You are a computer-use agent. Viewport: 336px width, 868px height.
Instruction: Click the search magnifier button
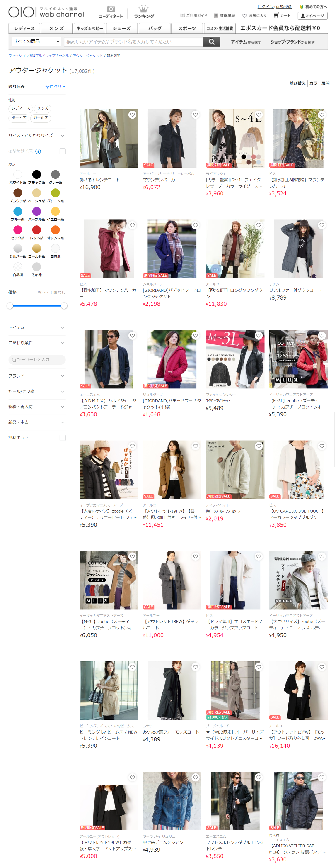click(211, 41)
